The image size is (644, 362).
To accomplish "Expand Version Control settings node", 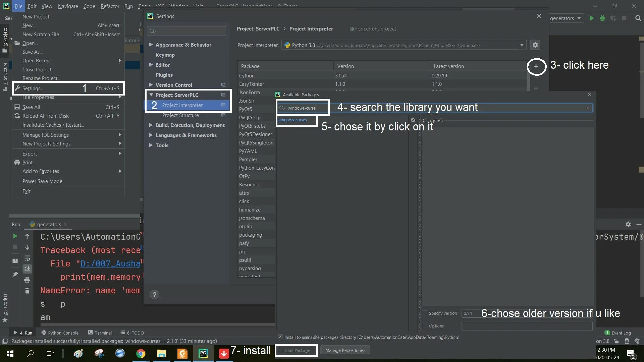I will (151, 85).
